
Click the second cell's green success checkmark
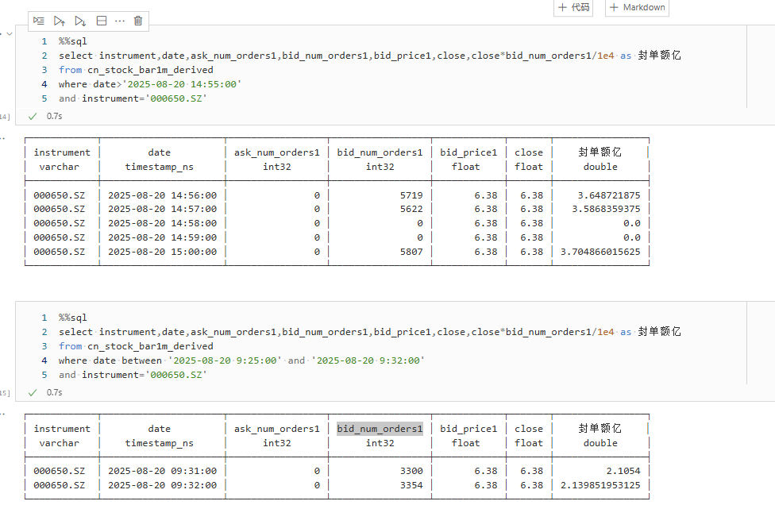click(33, 392)
